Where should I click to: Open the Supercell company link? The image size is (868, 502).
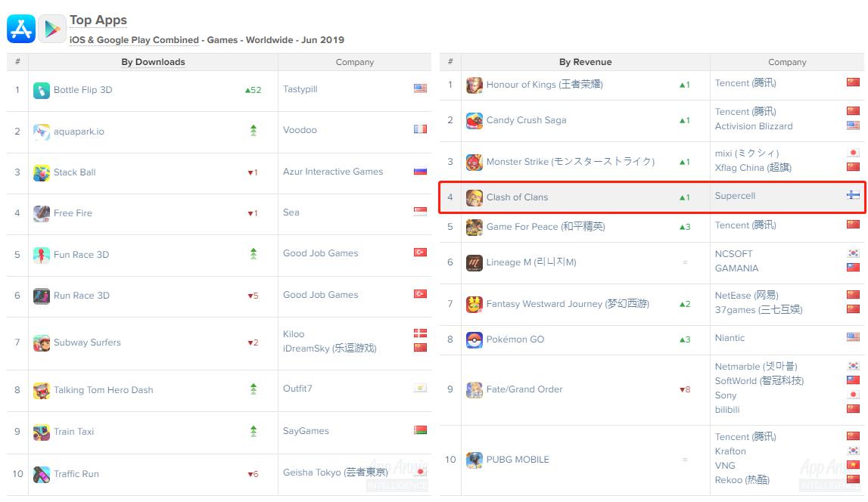point(735,196)
